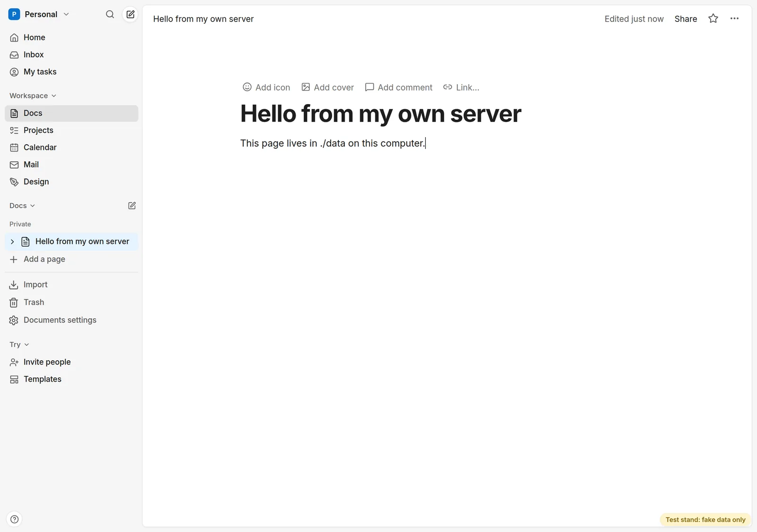Click the Share button

point(686,19)
